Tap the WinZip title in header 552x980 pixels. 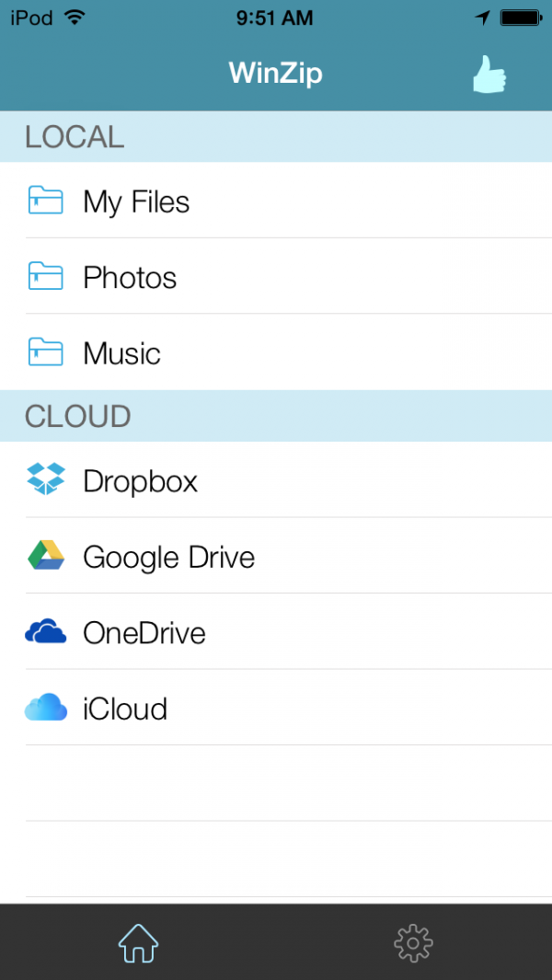tap(275, 73)
